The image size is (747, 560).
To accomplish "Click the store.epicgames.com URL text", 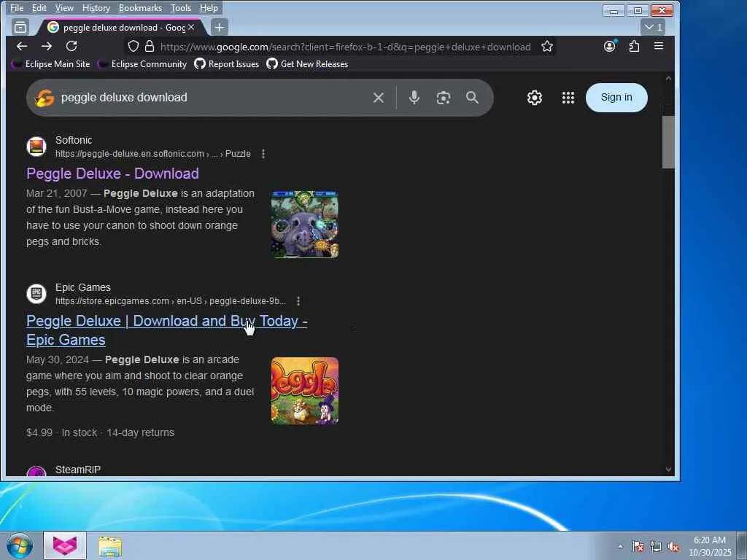I will 171,301.
